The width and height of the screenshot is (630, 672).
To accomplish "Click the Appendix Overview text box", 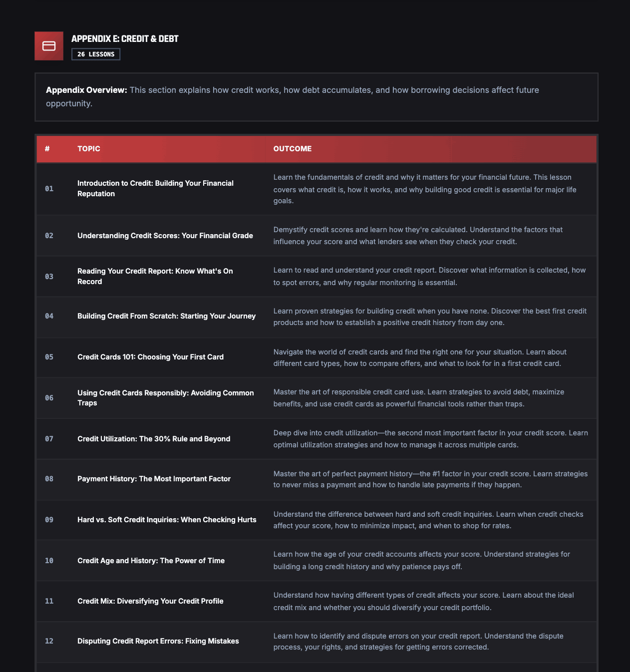I will point(316,97).
